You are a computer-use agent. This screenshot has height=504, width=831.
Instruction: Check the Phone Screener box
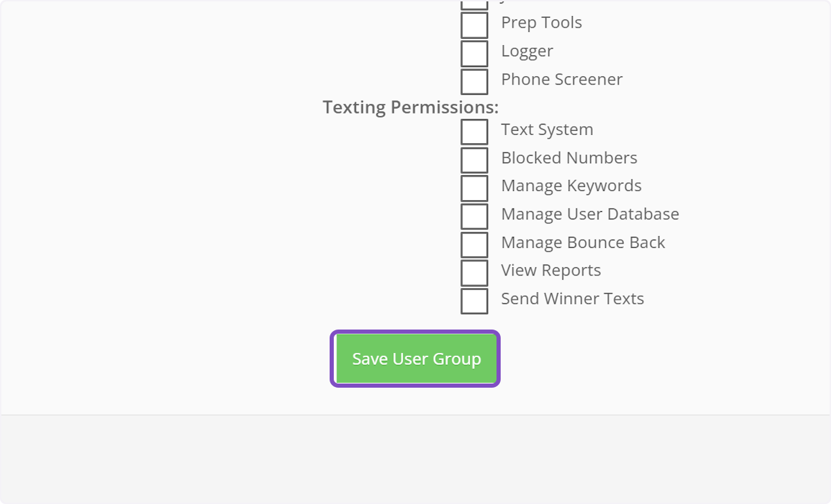[474, 81]
